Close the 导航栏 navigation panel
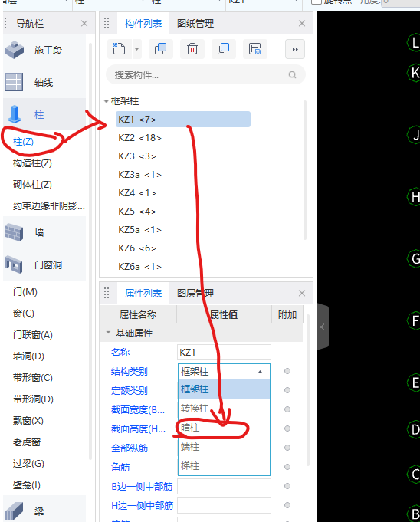 tap(84, 23)
